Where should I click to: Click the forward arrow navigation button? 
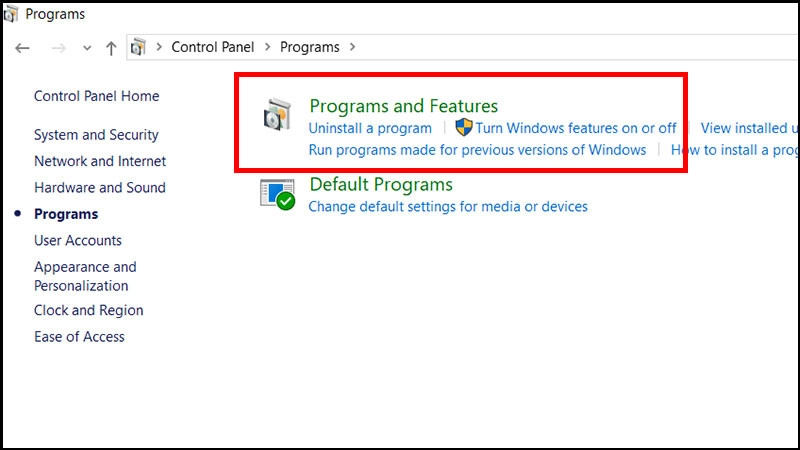tap(58, 48)
